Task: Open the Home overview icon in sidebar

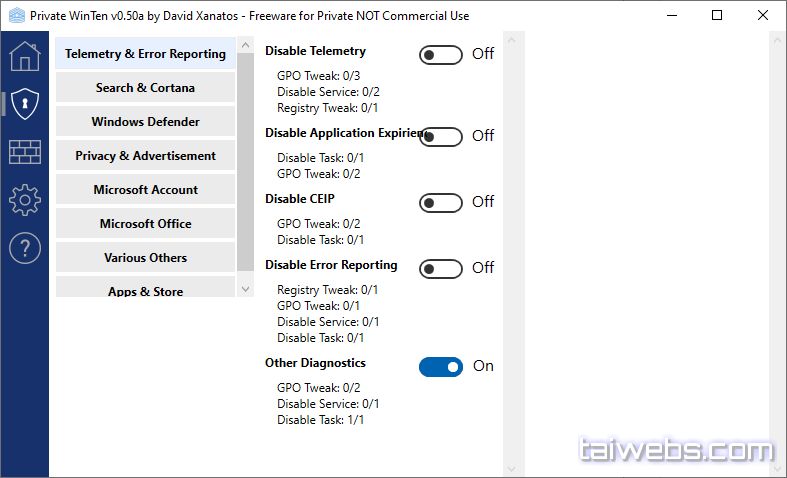Action: click(x=24, y=56)
